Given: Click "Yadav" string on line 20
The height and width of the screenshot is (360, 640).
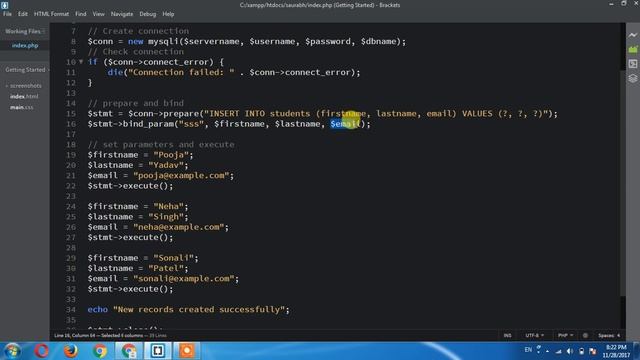Looking at the screenshot, I should [x=166, y=165].
